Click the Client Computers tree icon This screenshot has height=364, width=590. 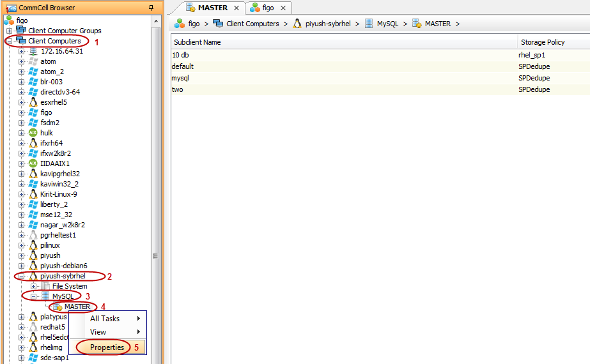tap(21, 41)
